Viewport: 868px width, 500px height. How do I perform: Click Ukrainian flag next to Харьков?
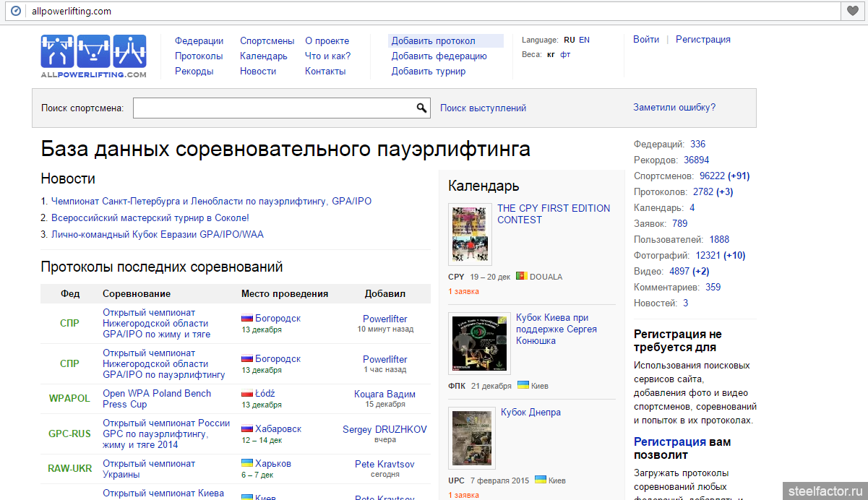click(x=246, y=464)
